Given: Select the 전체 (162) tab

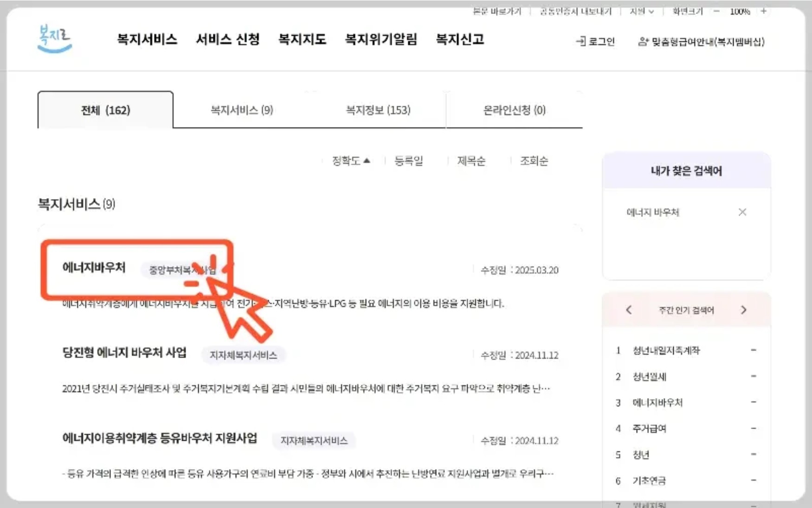Looking at the screenshot, I should click(105, 110).
